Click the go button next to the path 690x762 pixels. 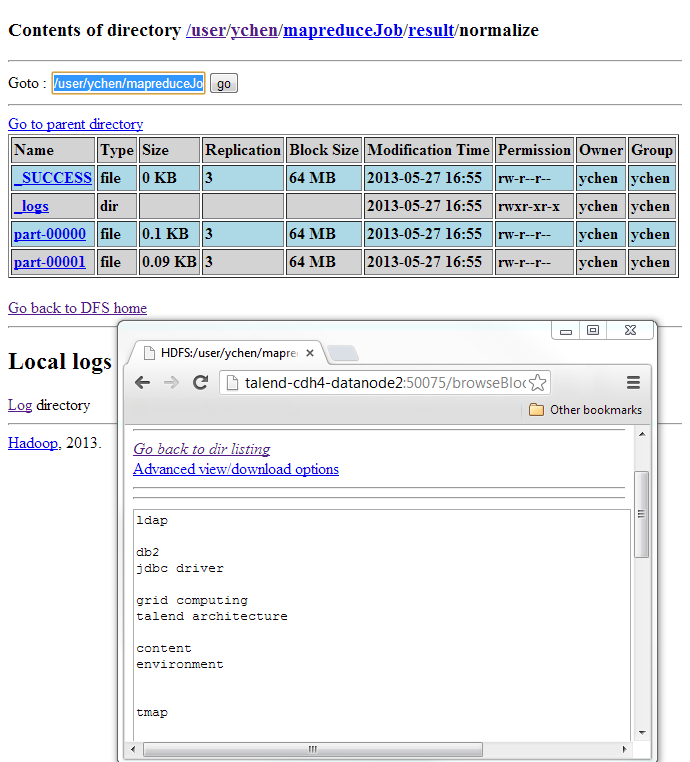[x=223, y=84]
